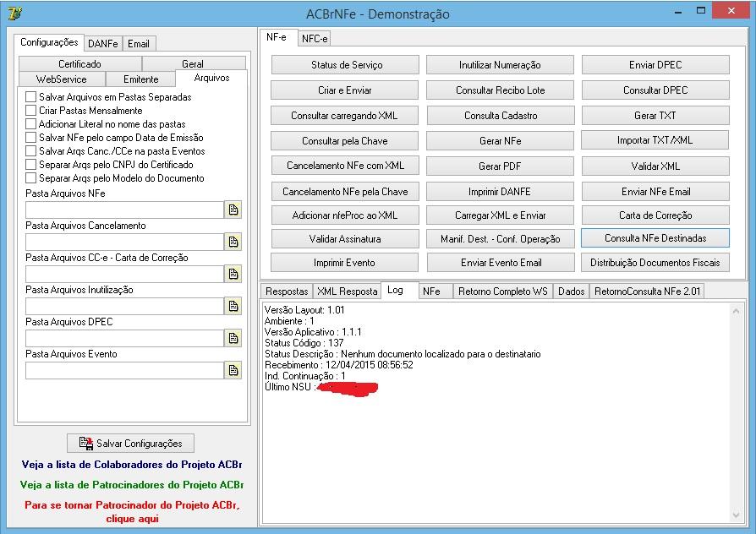Click Enviar NFe Email button
The height and width of the screenshot is (534, 756).
655,191
